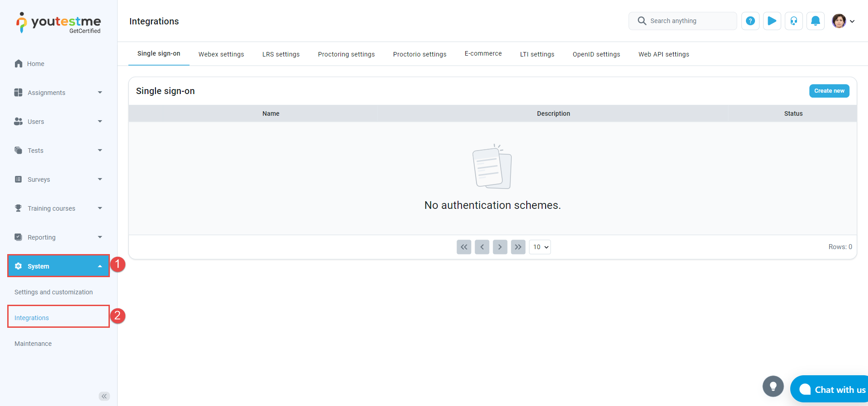Screen dimensions: 868x406
Task: Open Settings and customization link
Action: click(53, 292)
